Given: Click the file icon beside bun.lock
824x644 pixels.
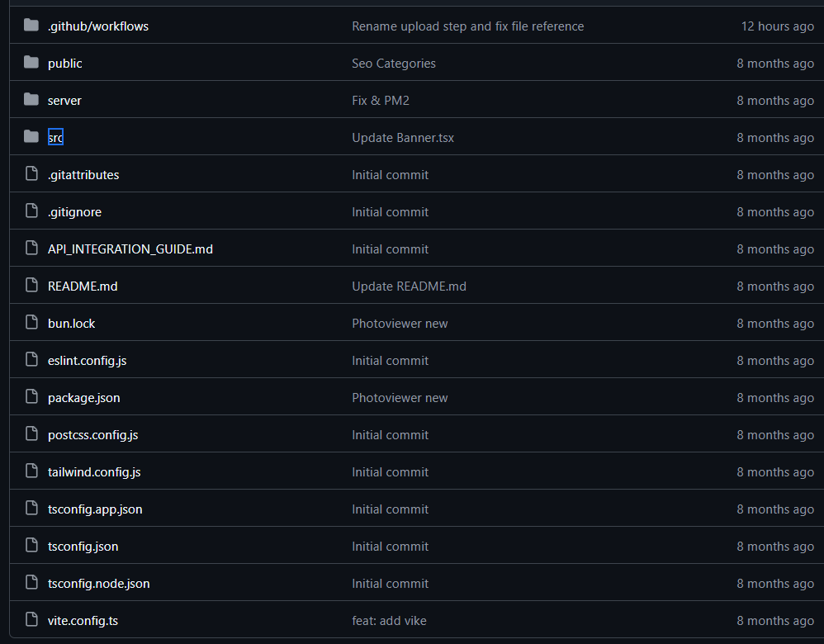Looking at the screenshot, I should coord(31,323).
